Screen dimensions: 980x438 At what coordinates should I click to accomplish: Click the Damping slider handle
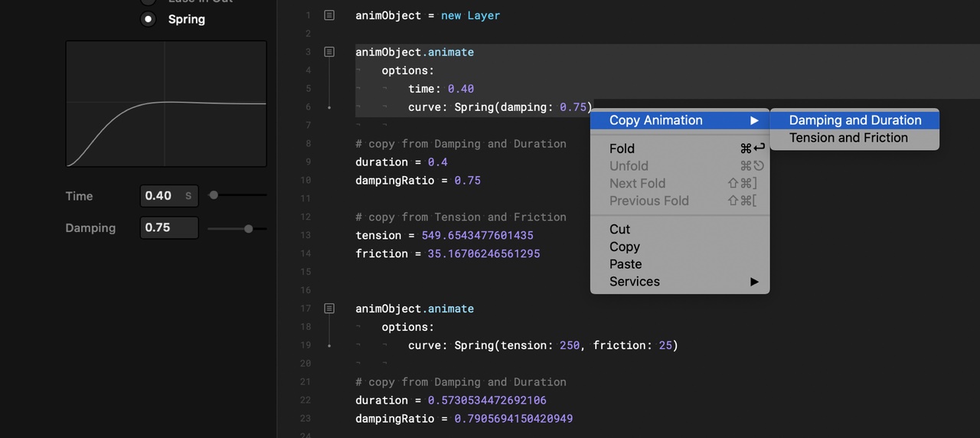coord(248,228)
